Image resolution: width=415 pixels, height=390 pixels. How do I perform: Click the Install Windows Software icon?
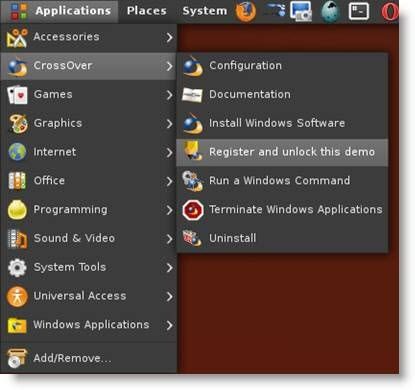(193, 124)
